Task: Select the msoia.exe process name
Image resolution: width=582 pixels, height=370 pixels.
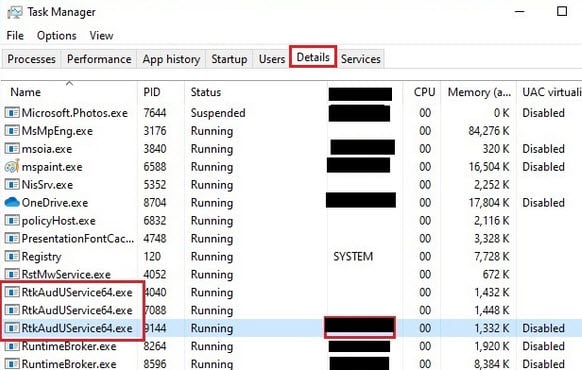Action: (47, 148)
